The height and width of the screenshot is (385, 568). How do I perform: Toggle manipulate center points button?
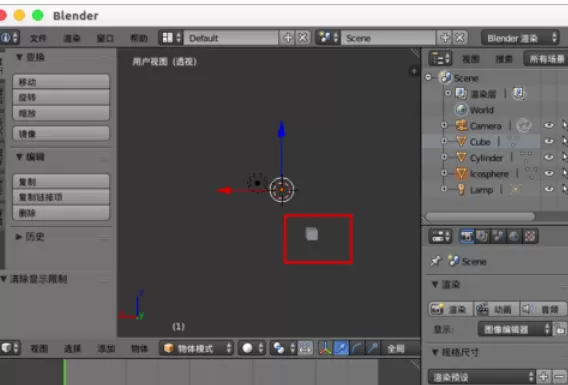click(x=305, y=348)
